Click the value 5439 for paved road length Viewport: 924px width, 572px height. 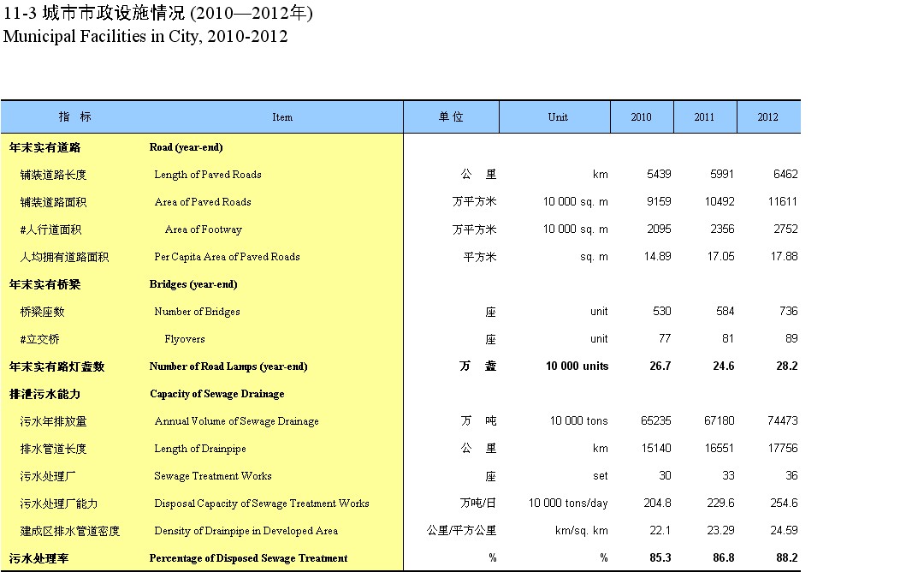pos(659,174)
